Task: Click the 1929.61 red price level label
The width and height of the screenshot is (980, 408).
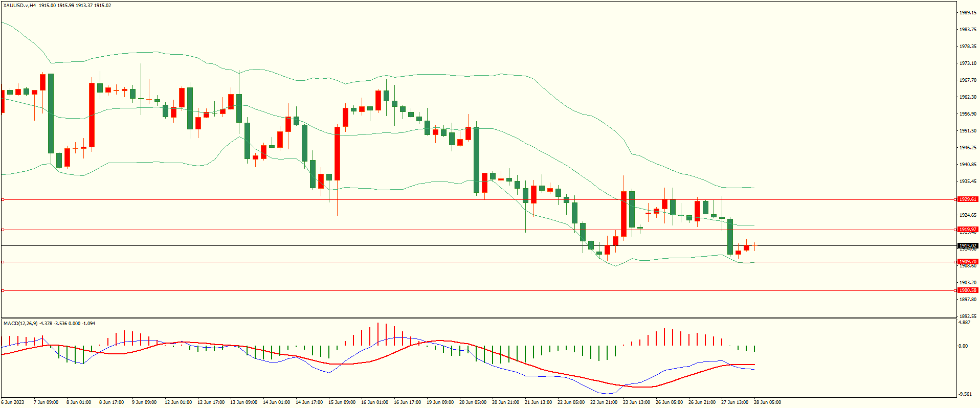Action: click(x=967, y=199)
